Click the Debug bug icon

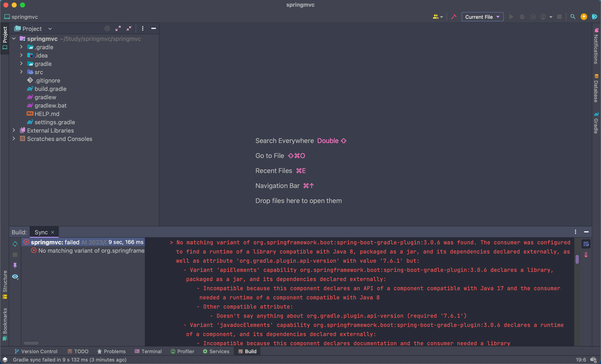tap(522, 17)
